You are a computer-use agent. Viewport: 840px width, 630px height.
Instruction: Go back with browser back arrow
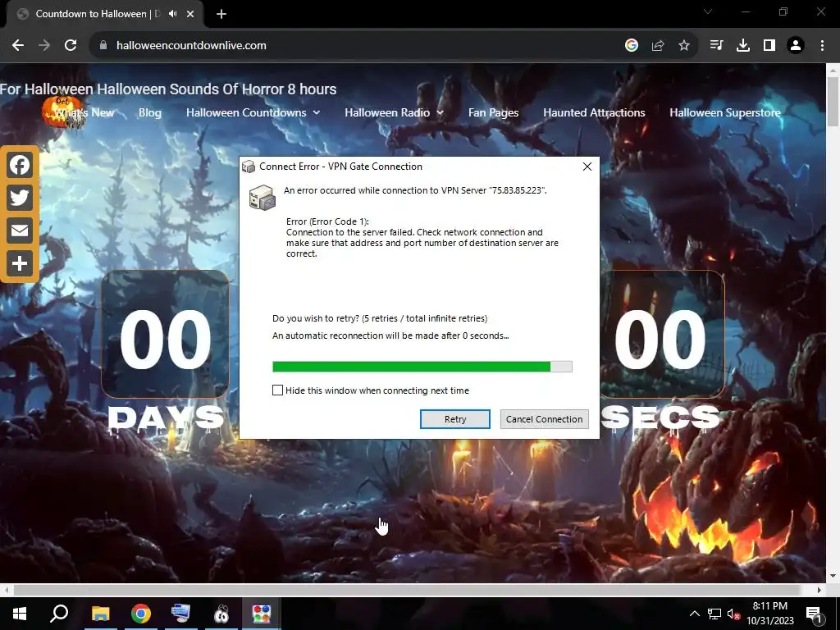click(18, 46)
